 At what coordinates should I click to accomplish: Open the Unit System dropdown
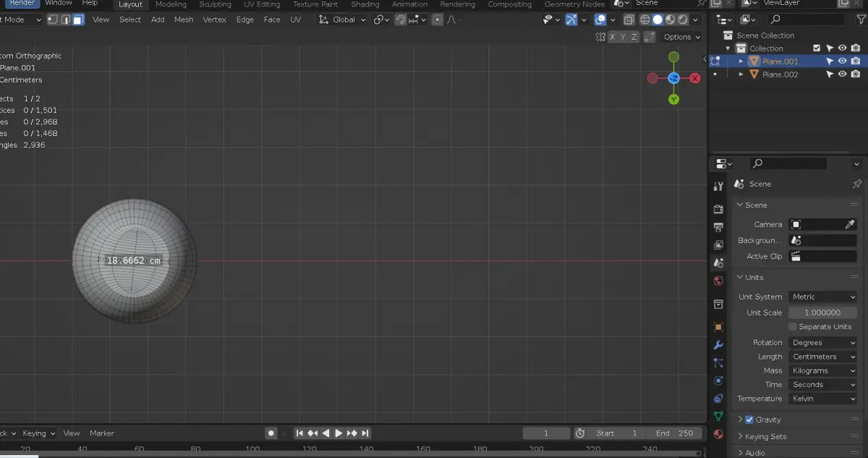(x=822, y=297)
